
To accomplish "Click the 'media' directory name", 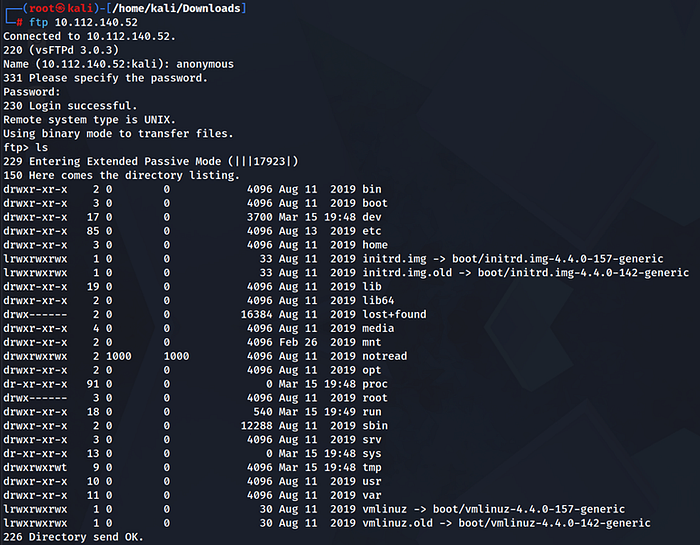I will point(378,329).
